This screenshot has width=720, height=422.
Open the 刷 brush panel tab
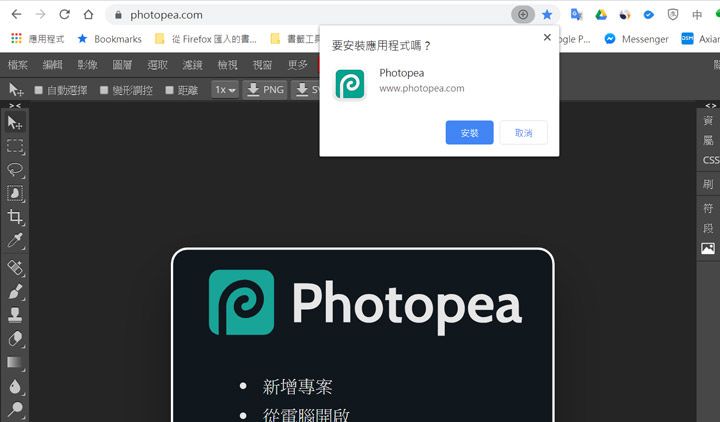coord(708,184)
